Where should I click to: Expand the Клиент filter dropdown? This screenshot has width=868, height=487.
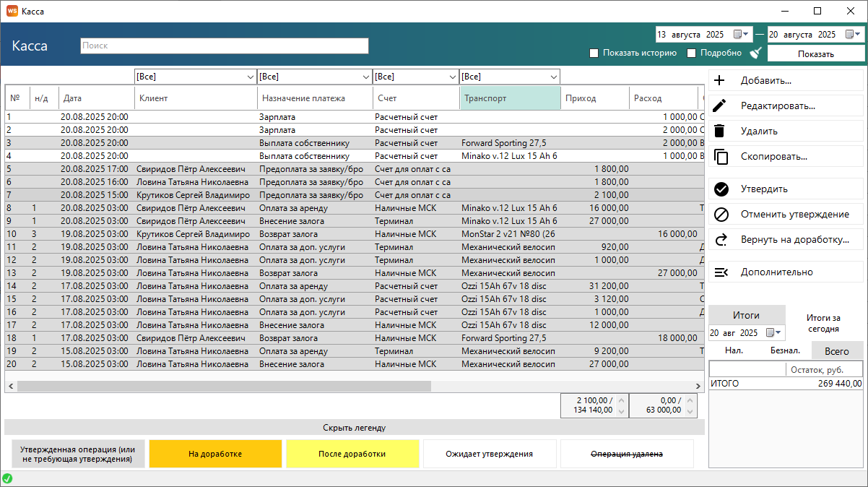250,77
